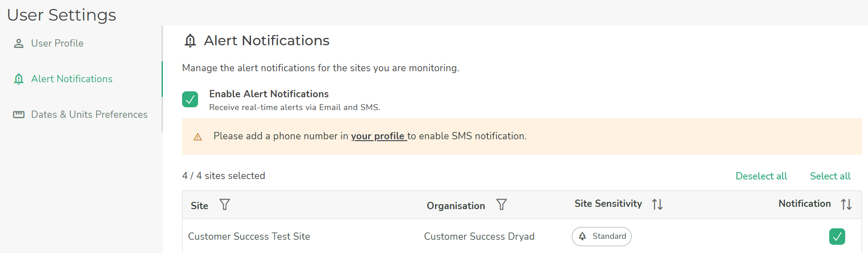Click the tree icon in Standard badge

coord(582,236)
